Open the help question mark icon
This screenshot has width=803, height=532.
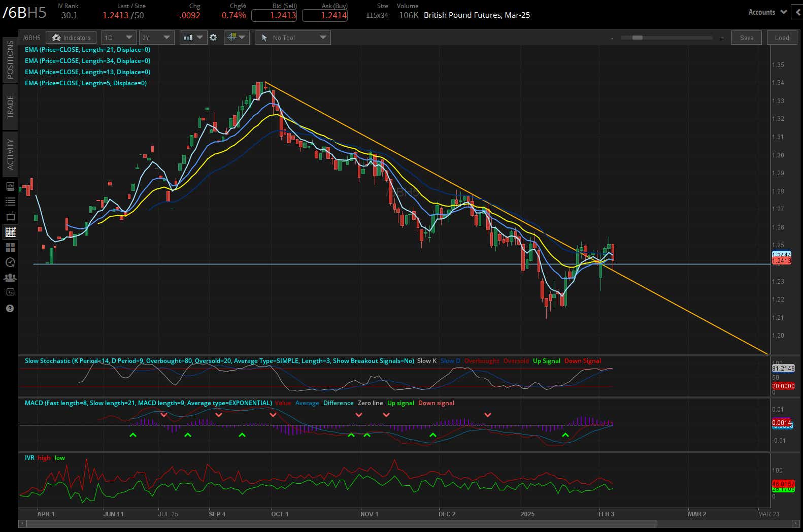(10, 309)
